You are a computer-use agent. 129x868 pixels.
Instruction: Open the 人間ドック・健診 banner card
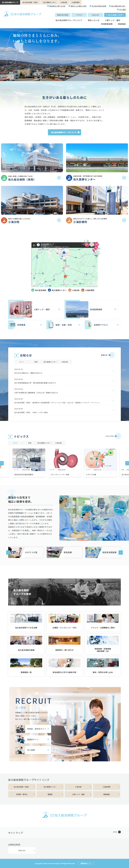click(x=35, y=309)
